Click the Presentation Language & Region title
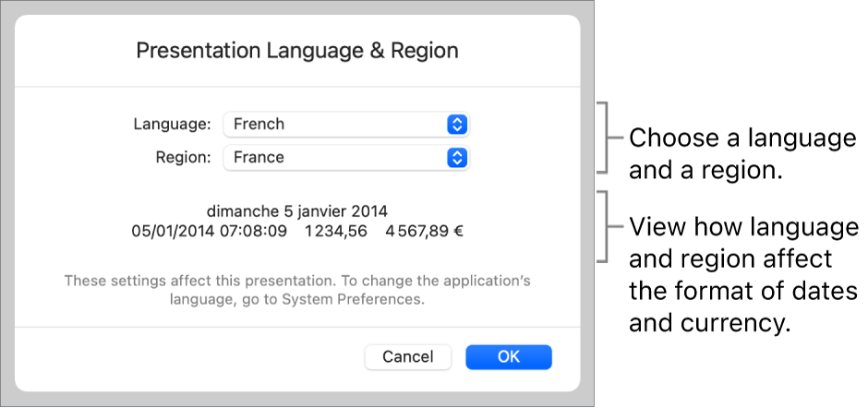The height and width of the screenshot is (408, 868). point(297,51)
